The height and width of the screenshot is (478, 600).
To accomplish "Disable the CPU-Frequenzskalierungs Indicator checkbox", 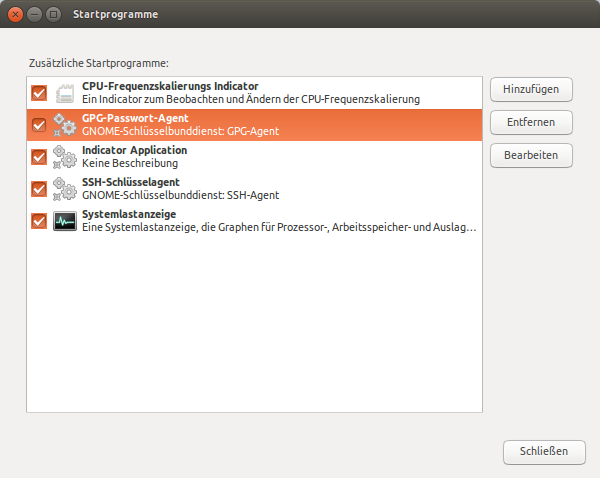I will [39, 93].
